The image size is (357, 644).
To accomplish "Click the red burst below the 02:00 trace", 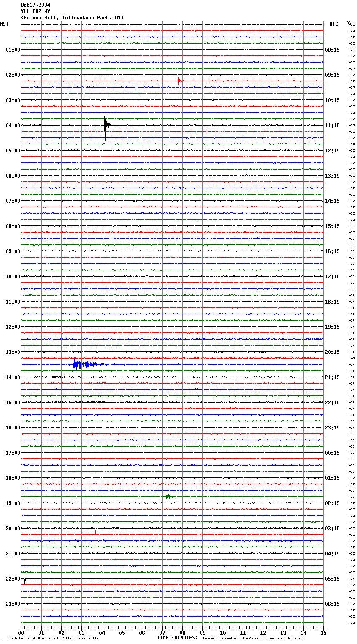I will tap(179, 81).
